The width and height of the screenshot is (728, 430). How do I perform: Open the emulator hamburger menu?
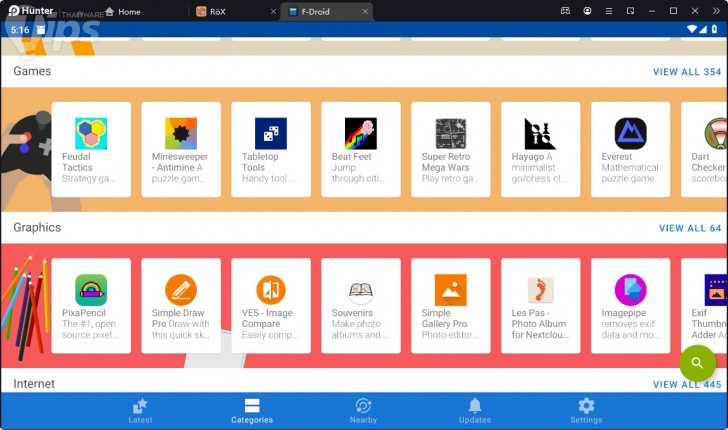(x=609, y=11)
